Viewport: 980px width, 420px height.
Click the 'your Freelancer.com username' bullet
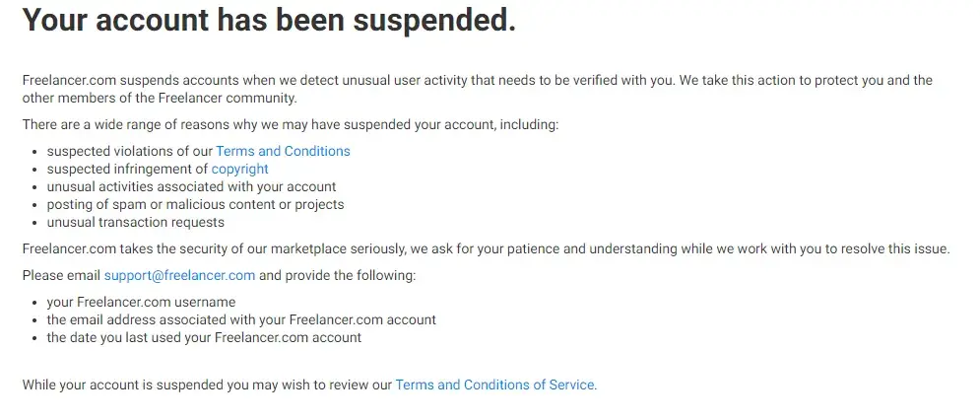[141, 302]
